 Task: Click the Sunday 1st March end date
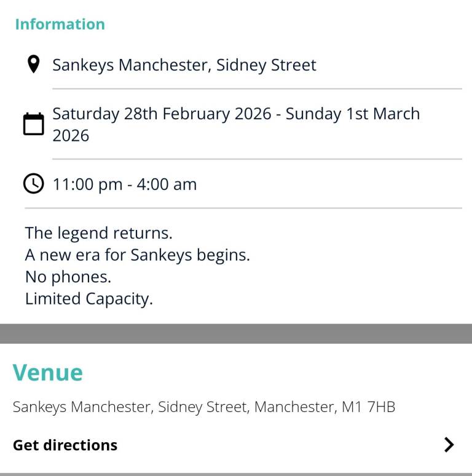coord(353,114)
